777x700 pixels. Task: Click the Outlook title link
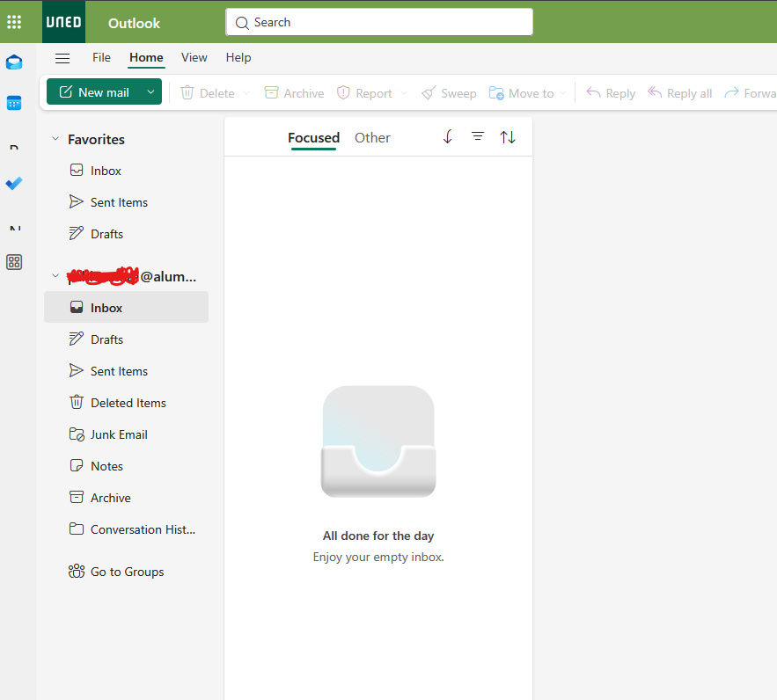click(134, 23)
